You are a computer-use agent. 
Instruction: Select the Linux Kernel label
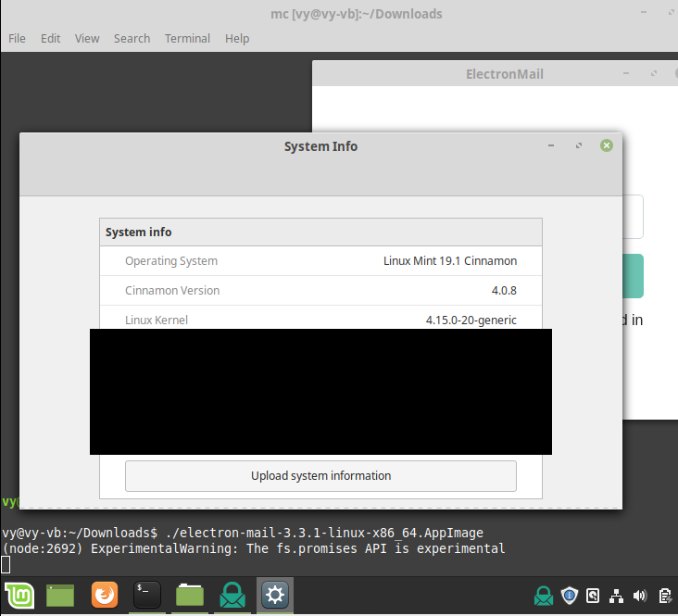[157, 321]
